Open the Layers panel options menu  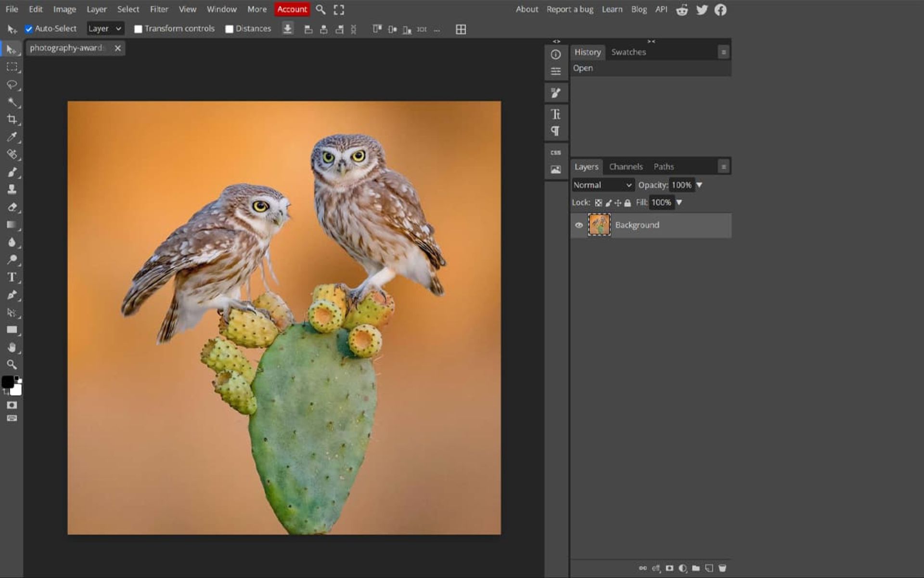pos(723,167)
